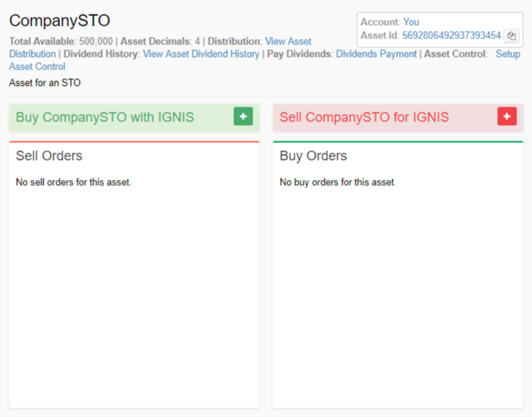Image resolution: width=532 pixels, height=417 pixels.
Task: Click the CompanySTO page title
Action: pos(60,21)
